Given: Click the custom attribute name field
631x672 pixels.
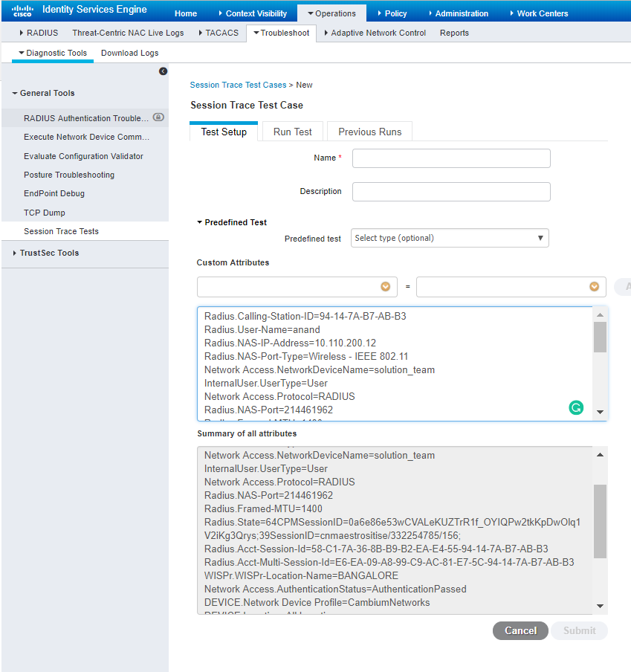Looking at the screenshot, I should tap(297, 287).
